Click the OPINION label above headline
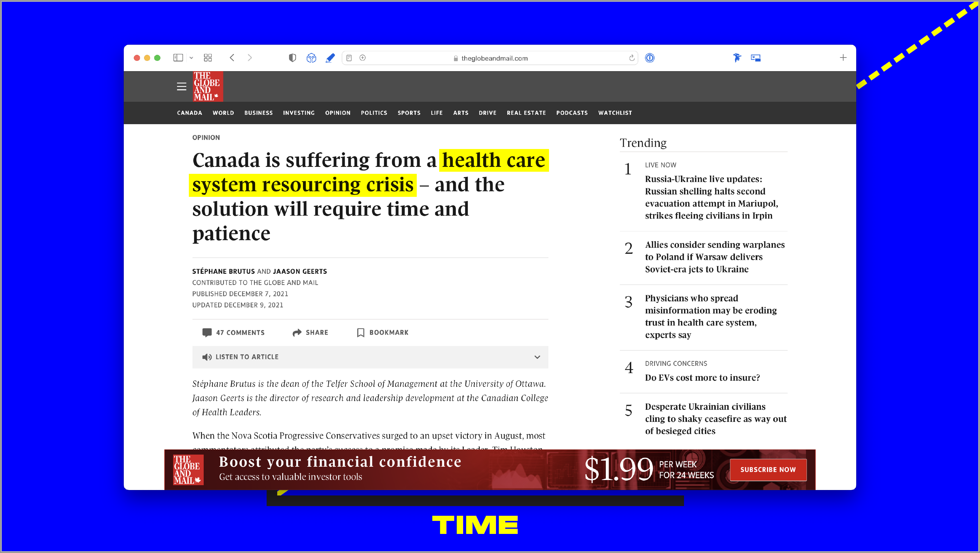Screen dimensions: 980x553 (x=206, y=138)
